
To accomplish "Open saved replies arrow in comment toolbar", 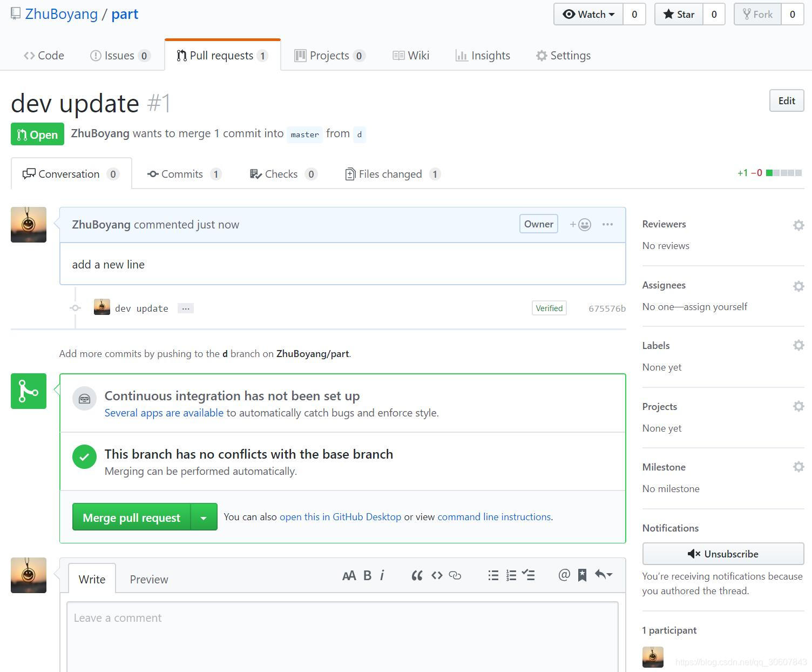I will (604, 575).
